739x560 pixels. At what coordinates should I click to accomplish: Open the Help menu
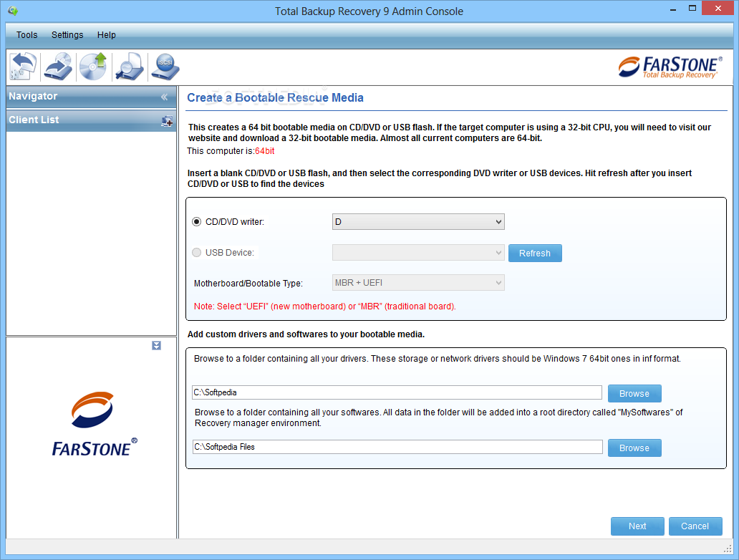click(107, 35)
